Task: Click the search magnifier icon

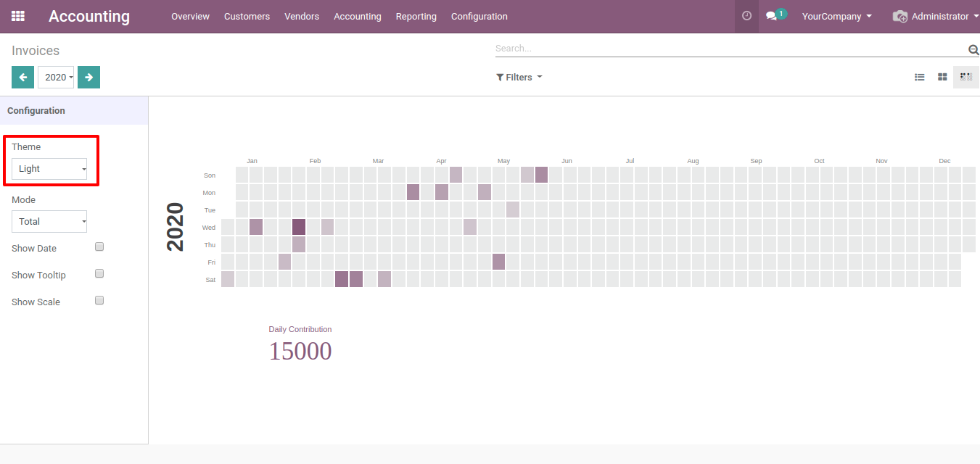Action: (973, 49)
